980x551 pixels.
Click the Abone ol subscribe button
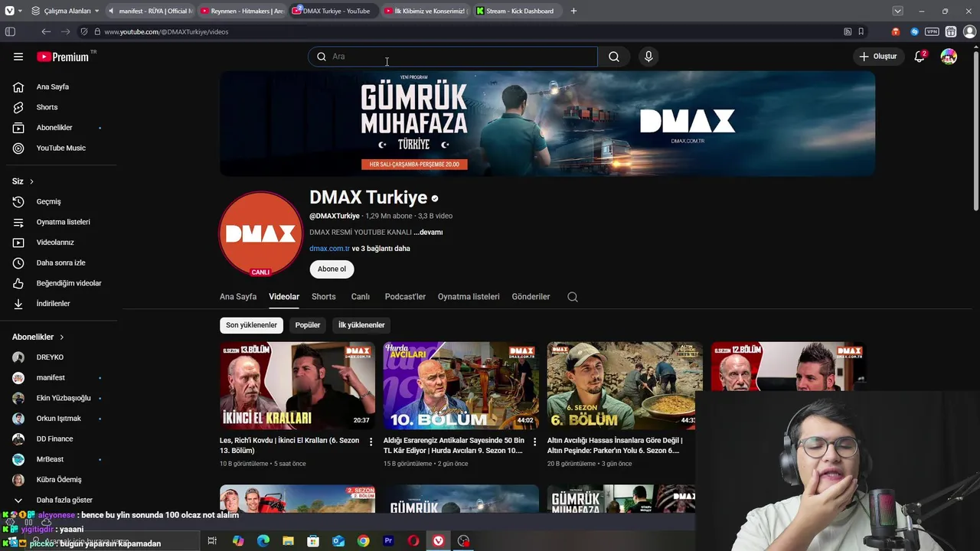[x=332, y=269]
